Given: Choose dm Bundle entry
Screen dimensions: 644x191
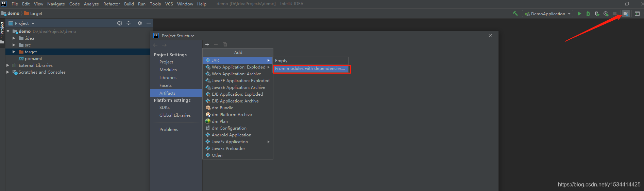Looking at the screenshot, I should 238,108.
